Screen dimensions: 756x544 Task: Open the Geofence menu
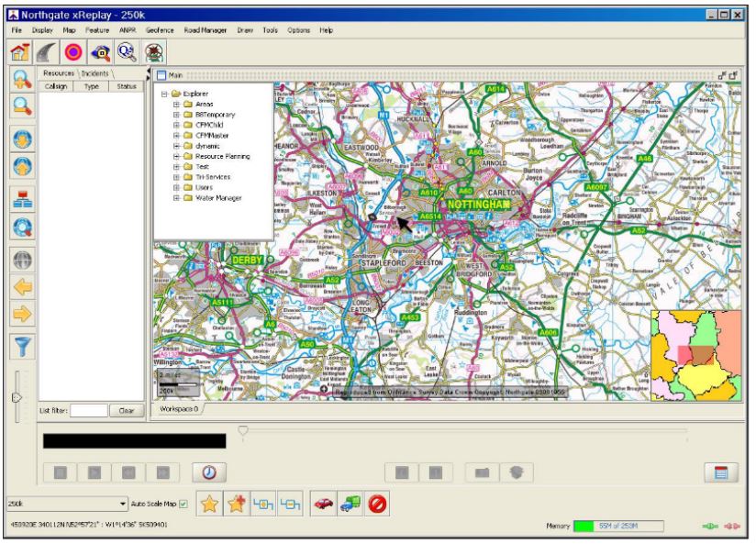160,30
